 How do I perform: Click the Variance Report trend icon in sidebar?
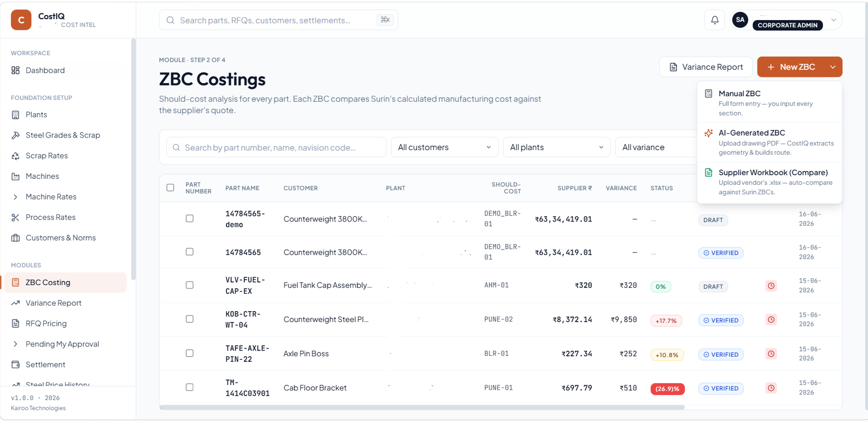15,303
